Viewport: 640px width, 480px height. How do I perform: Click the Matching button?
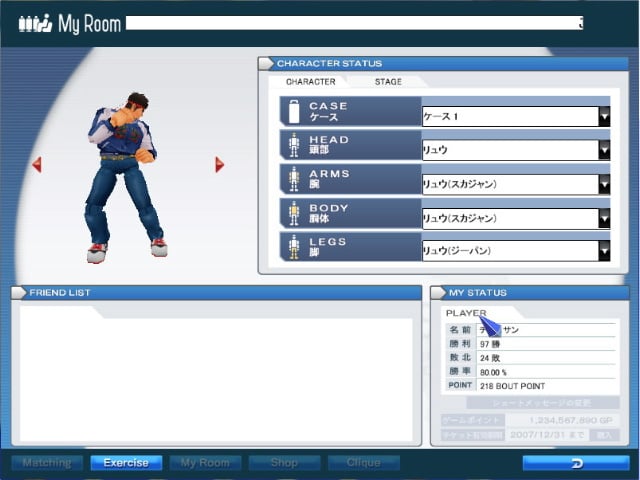(47, 463)
